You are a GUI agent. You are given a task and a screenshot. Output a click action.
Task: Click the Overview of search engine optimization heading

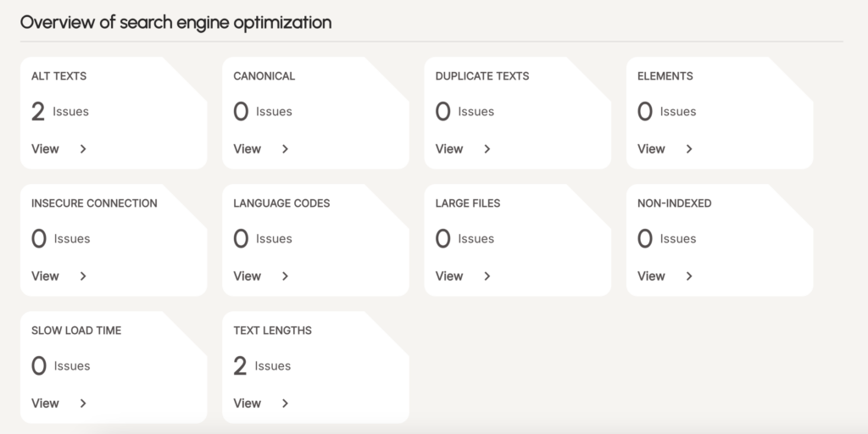176,23
